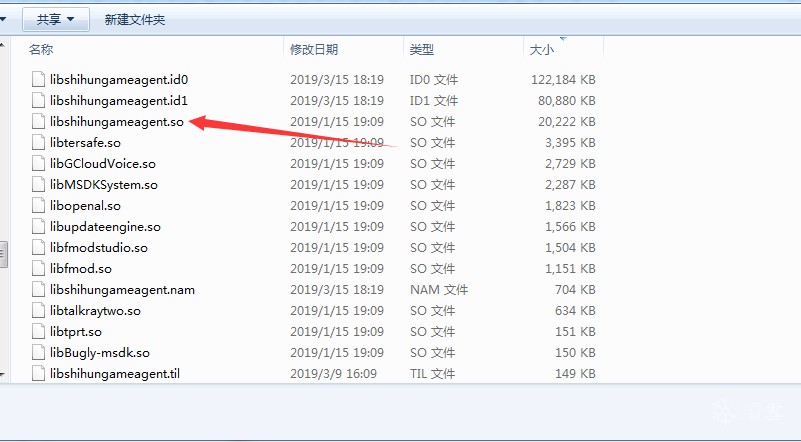Click the left pane scrollbar up arrow

[3, 44]
